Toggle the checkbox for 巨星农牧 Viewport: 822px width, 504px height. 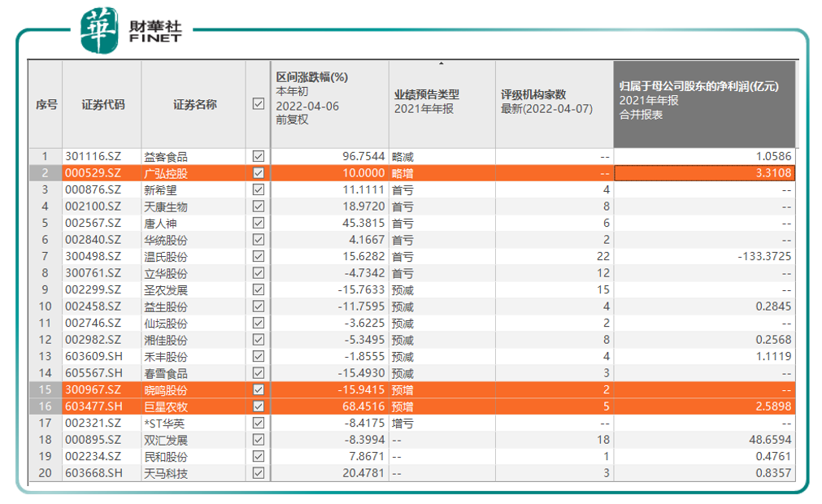click(x=259, y=406)
